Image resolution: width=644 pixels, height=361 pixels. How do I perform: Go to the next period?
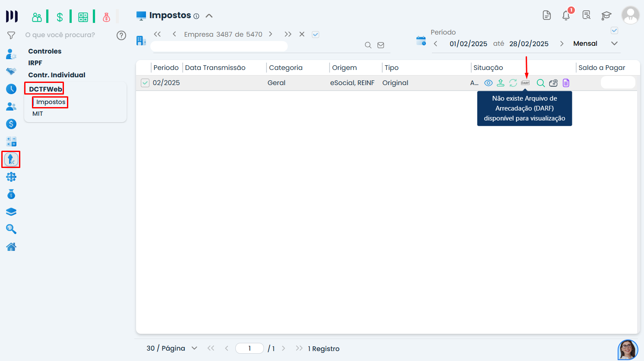tap(562, 44)
